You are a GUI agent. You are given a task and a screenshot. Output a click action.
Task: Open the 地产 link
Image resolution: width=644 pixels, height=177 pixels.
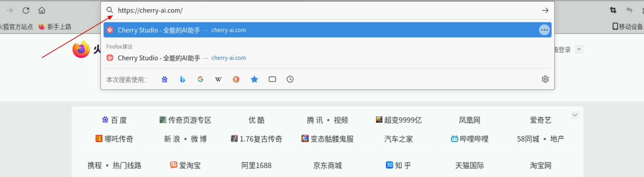(557, 139)
